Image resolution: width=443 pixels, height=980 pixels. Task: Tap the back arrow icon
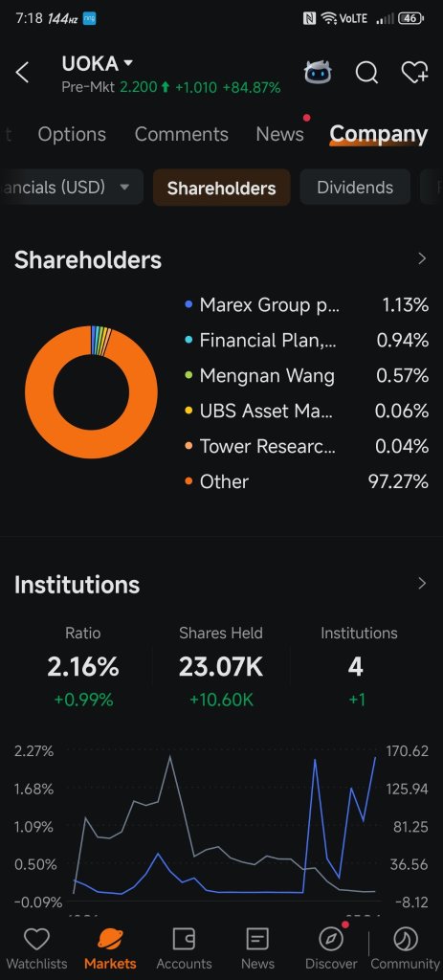coord(23,73)
